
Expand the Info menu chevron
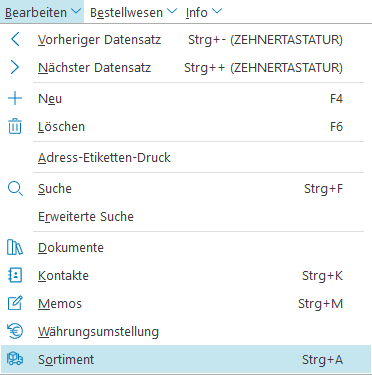(217, 11)
